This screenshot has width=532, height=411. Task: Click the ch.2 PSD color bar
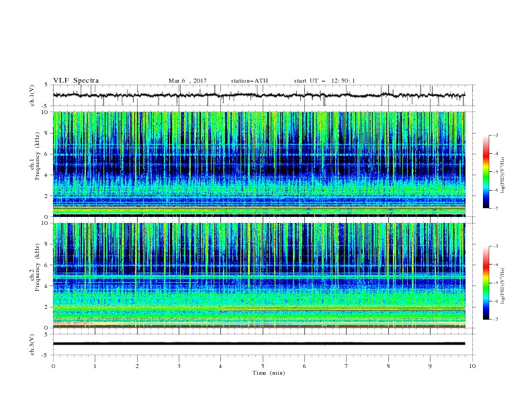point(486,283)
